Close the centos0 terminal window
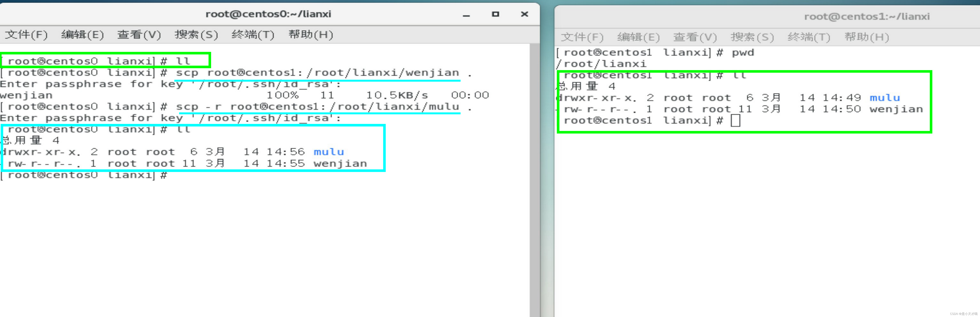The width and height of the screenshot is (980, 317). [524, 14]
